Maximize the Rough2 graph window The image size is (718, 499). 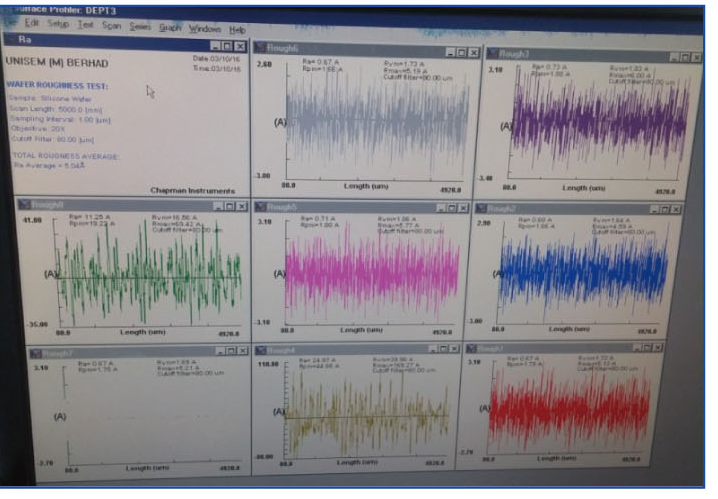pos(665,209)
